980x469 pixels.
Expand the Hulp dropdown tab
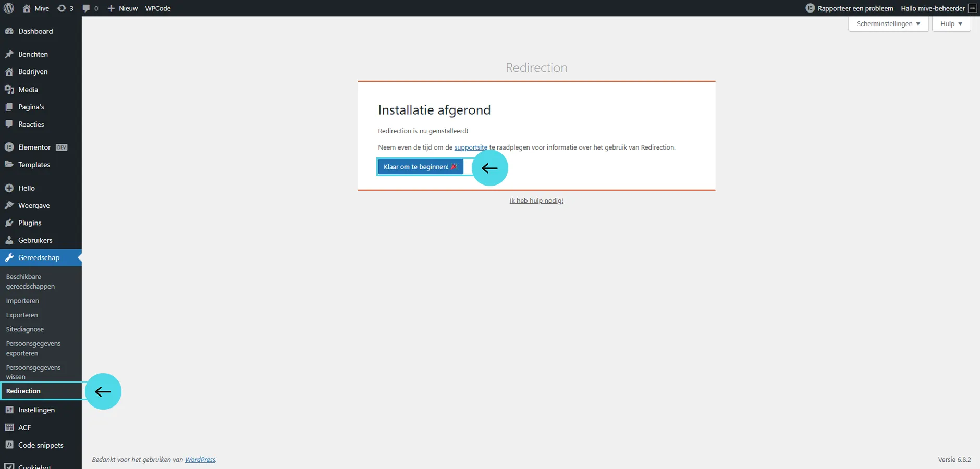coord(951,24)
